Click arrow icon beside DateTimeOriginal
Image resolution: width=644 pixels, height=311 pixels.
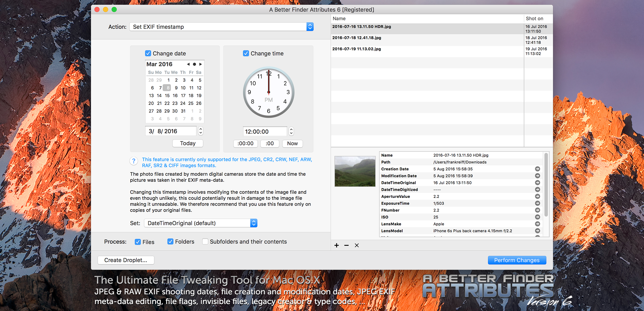537,183
